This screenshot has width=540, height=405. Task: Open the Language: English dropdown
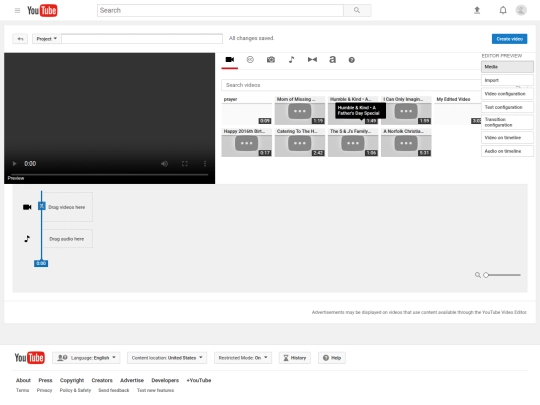86,358
